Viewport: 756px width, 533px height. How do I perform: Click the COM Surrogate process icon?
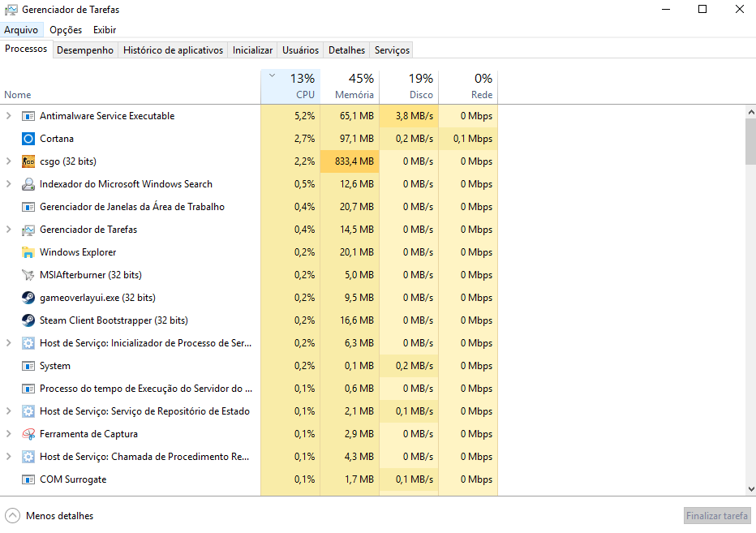click(28, 479)
